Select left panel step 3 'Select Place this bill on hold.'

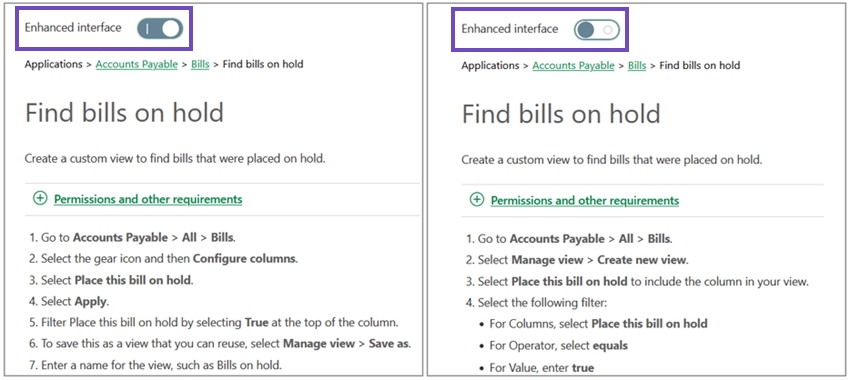click(x=117, y=280)
